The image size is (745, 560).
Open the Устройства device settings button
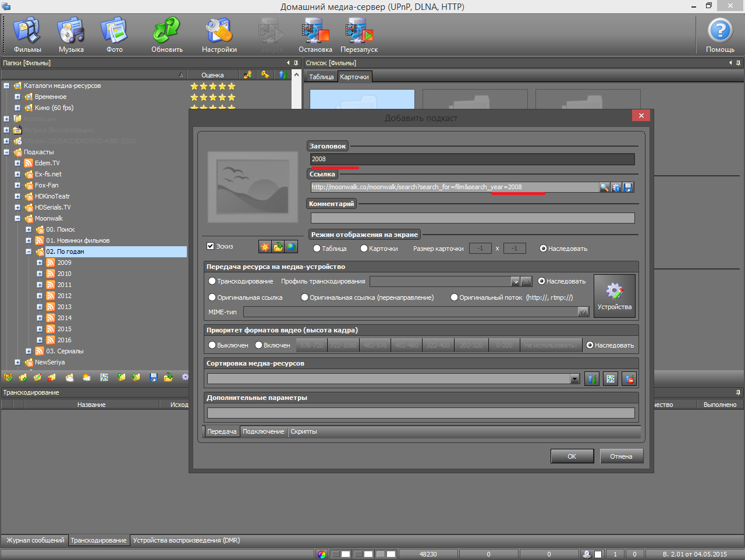[x=614, y=296]
